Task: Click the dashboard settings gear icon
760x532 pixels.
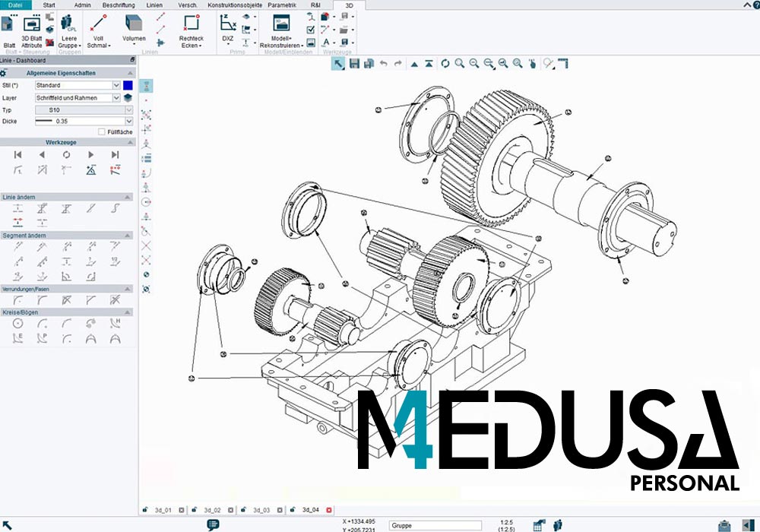Action: click(x=3, y=73)
